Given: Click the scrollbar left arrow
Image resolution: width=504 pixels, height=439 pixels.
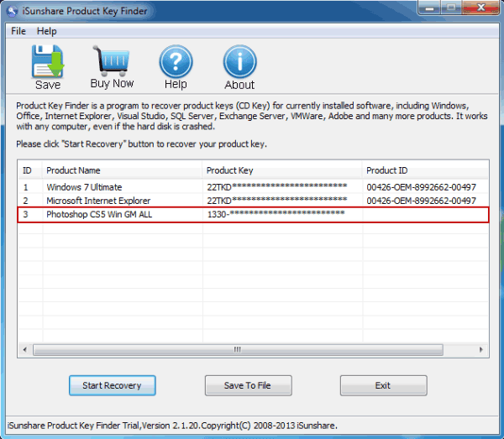Looking at the screenshot, I should tap(25, 349).
